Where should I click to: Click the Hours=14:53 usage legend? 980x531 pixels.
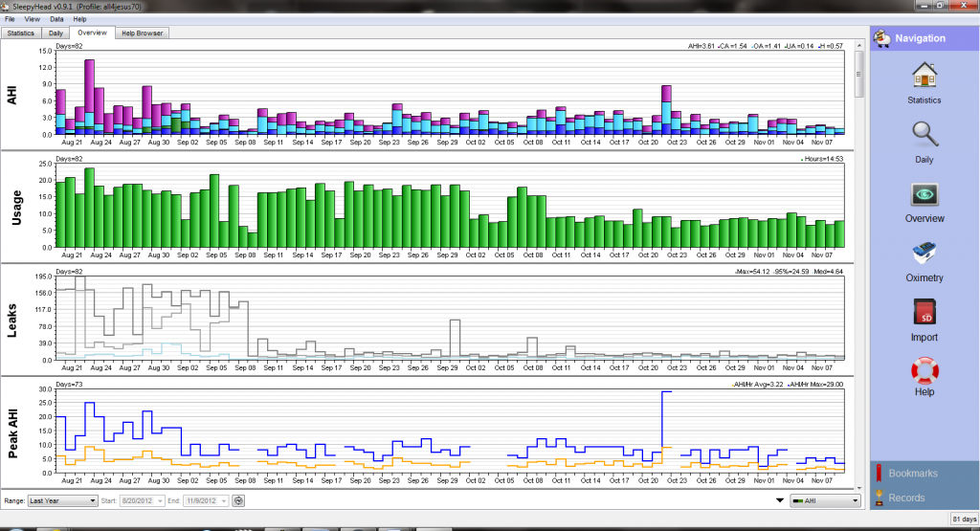(822, 159)
